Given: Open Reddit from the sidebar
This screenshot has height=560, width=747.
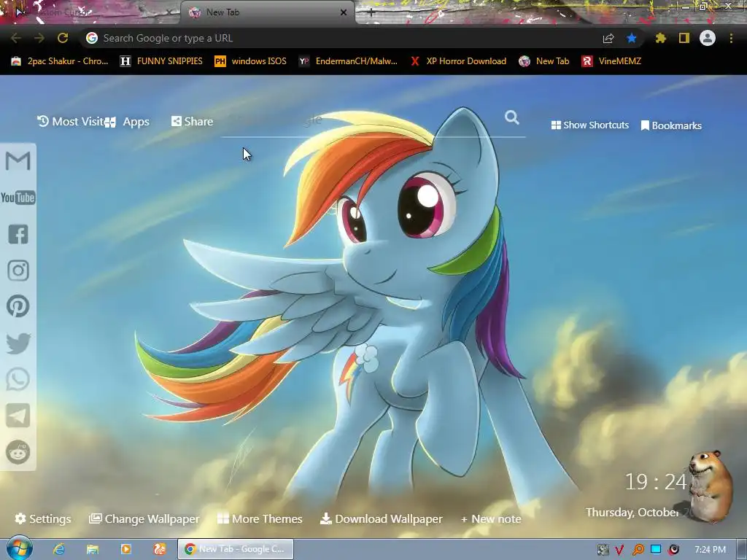Looking at the screenshot, I should 18,452.
